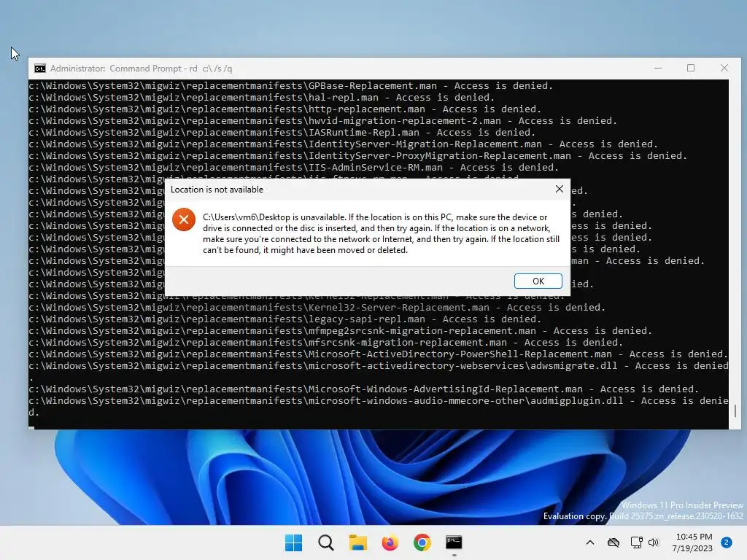Click the Microsoft-Windows-AdvertisingId-Replacement.man line

363,389
